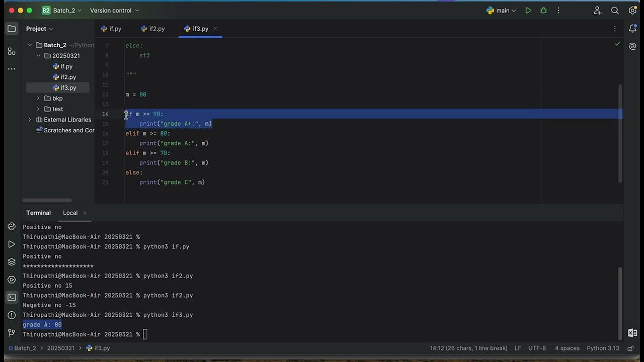
Task: Open the Version control dropdown
Action: pyautogui.click(x=115, y=11)
